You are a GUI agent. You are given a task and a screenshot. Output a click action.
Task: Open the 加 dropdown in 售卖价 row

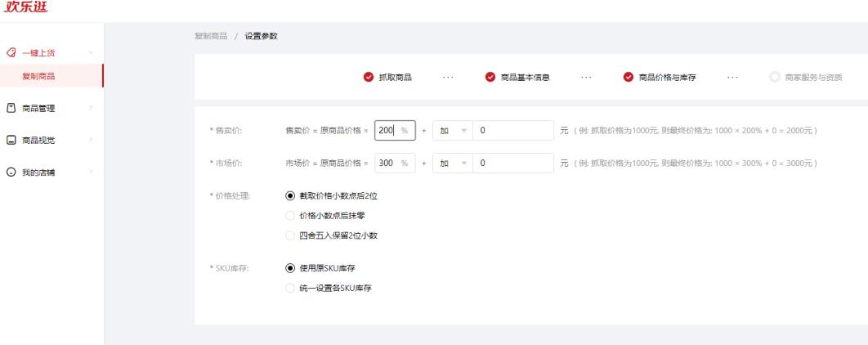451,131
